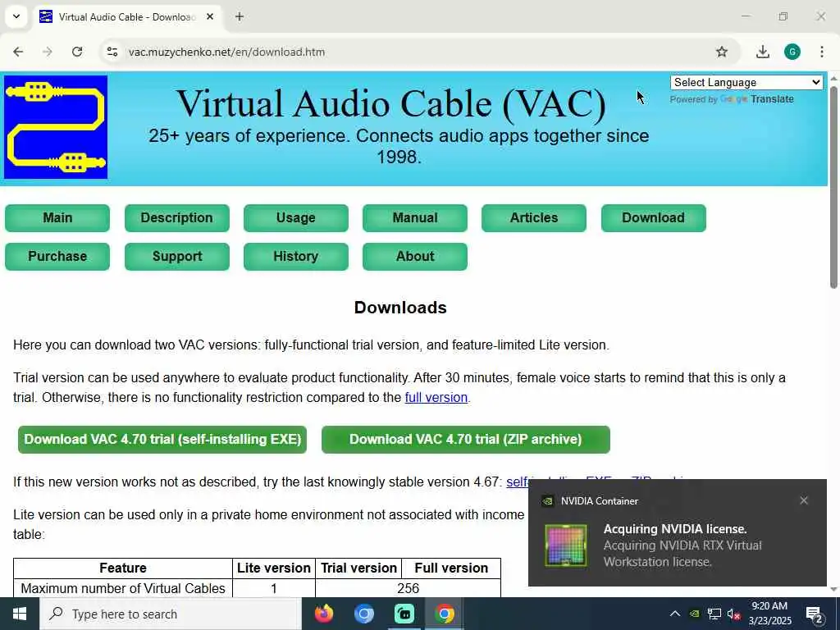Screen dimensions: 840x630
Task: Click the page vertical scrollbar thumb
Action: (x=833, y=188)
